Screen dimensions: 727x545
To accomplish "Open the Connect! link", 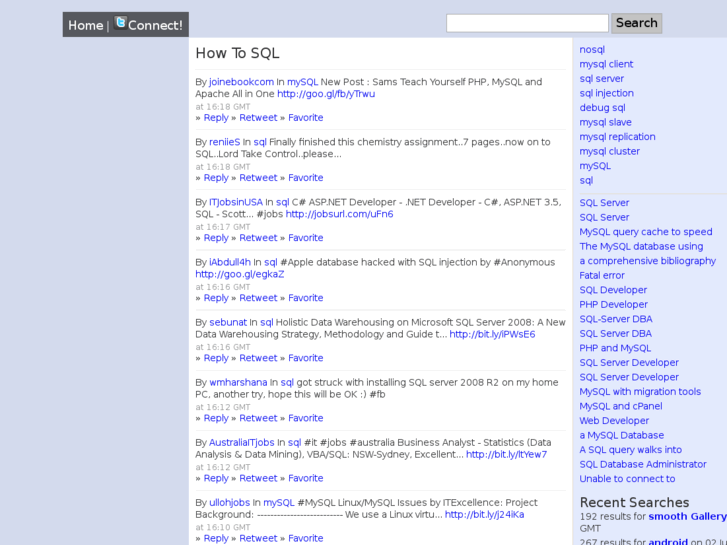I will [155, 26].
